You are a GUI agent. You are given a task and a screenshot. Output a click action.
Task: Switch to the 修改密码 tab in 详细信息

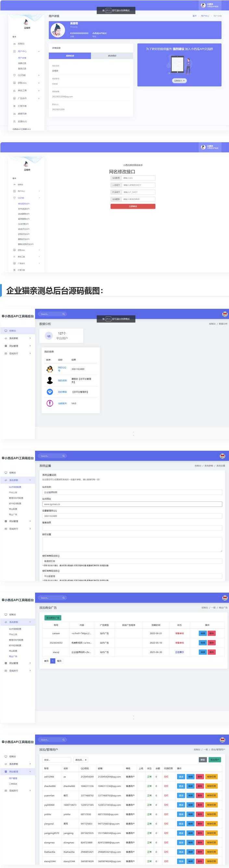pyautogui.click(x=112, y=56)
